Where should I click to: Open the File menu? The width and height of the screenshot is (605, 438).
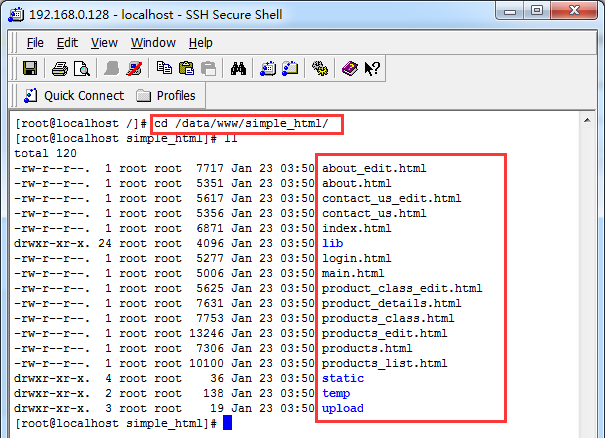pos(35,42)
